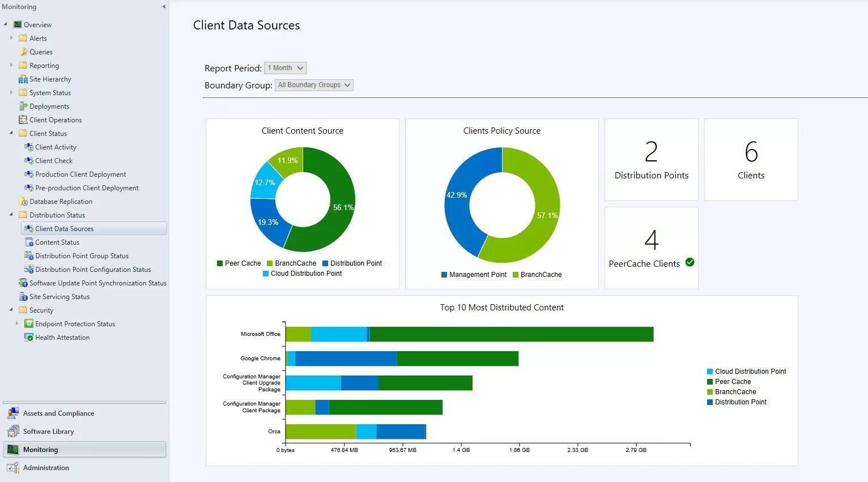This screenshot has height=482, width=868.
Task: Select the Client Data Sources node
Action: [x=94, y=229]
